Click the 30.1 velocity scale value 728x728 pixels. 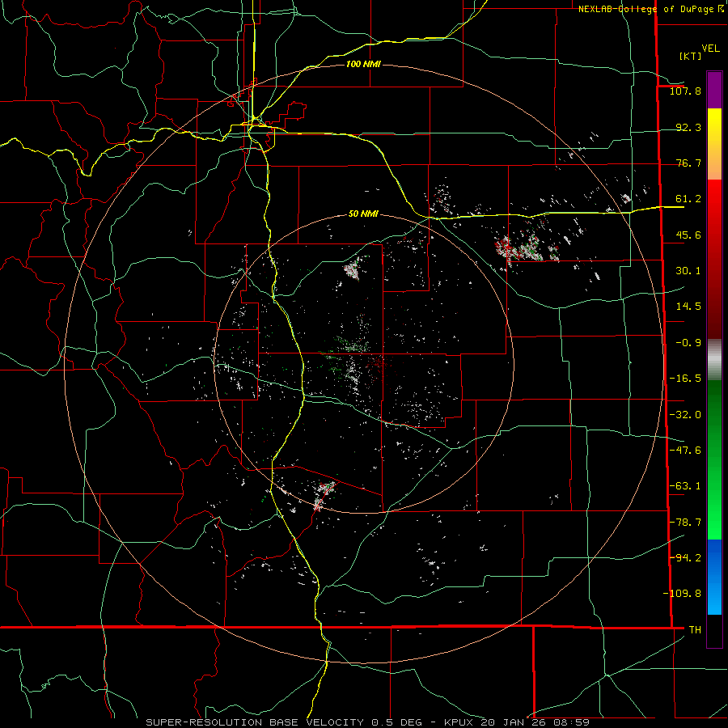point(688,271)
